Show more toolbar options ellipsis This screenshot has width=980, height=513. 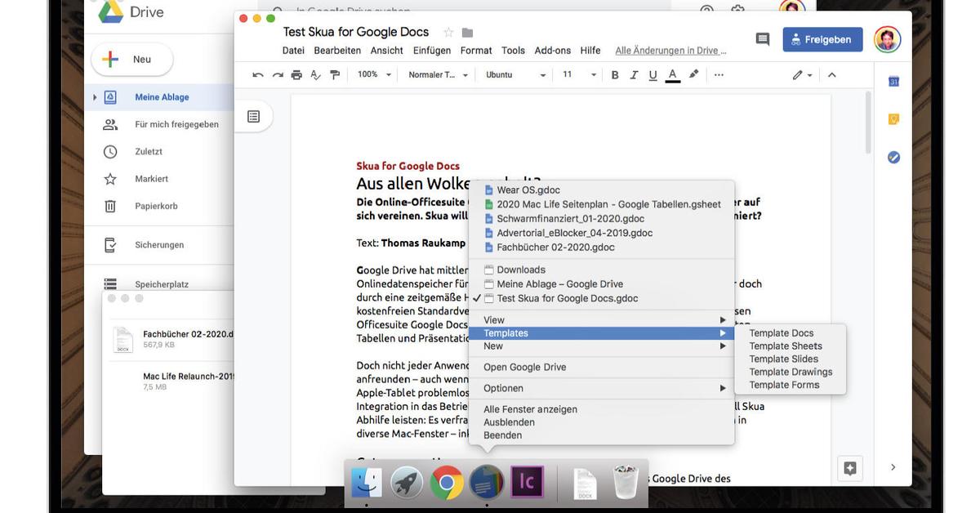tap(719, 74)
